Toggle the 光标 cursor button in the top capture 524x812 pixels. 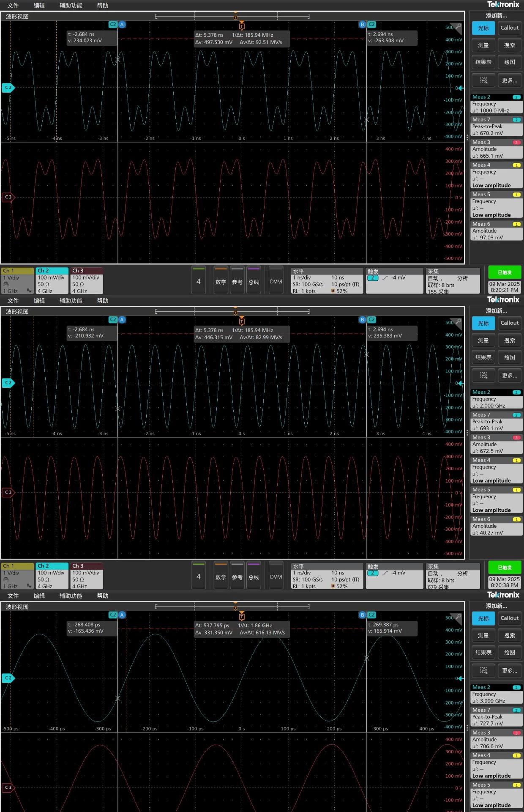[483, 28]
